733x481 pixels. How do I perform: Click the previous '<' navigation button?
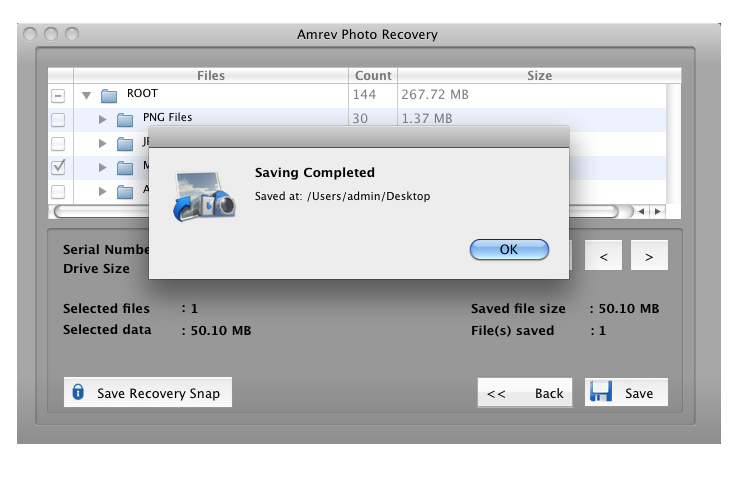coord(604,255)
